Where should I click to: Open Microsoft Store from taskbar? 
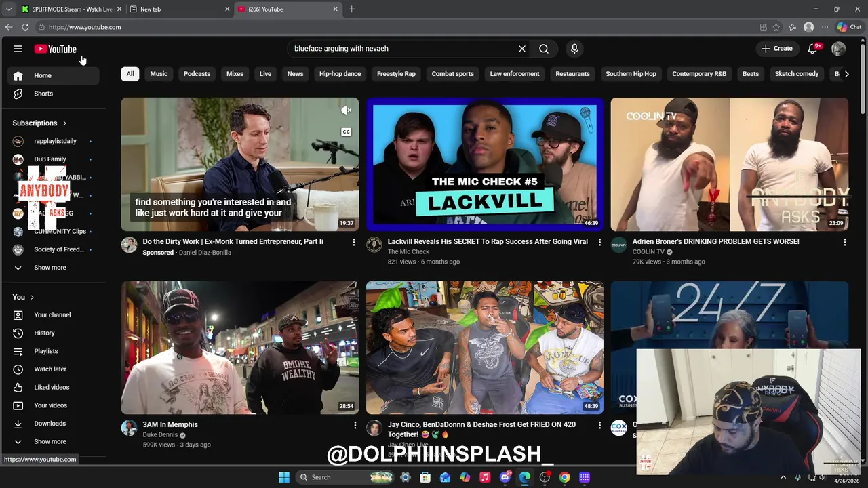tap(425, 477)
